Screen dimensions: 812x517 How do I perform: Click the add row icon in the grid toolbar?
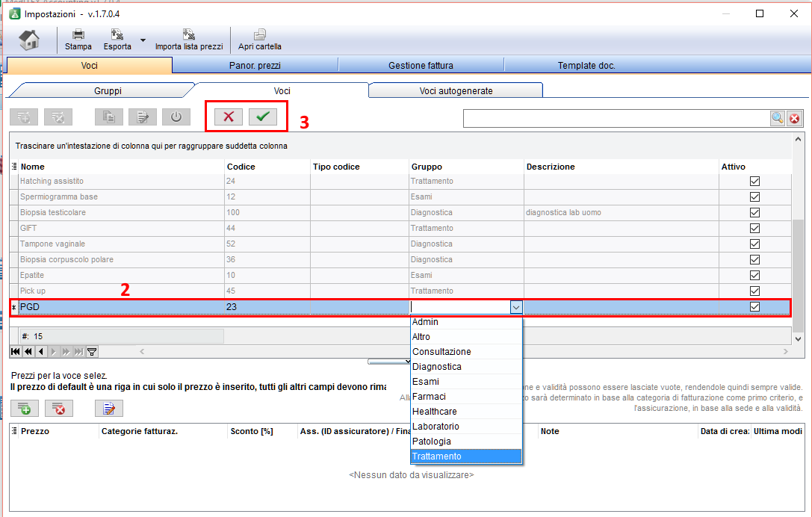[24, 117]
